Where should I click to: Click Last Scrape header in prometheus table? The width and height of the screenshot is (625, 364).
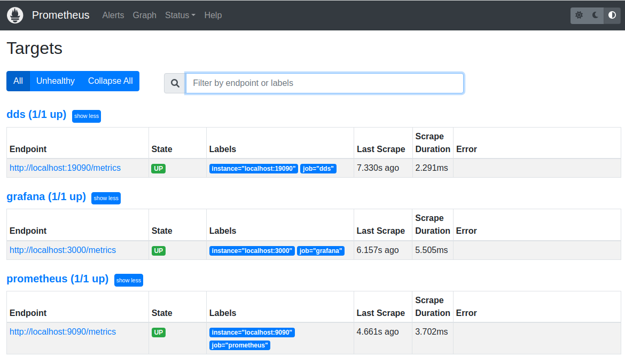381,313
